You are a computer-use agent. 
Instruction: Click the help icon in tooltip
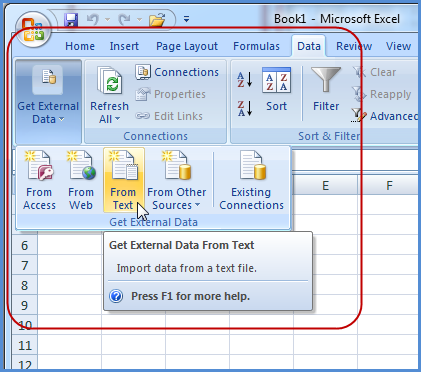pos(116,296)
